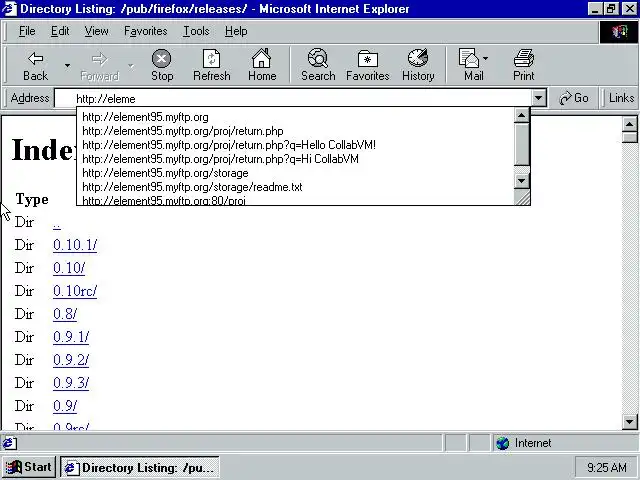Open the Tools menu
Viewport: 640px width, 480px height.
196,31
